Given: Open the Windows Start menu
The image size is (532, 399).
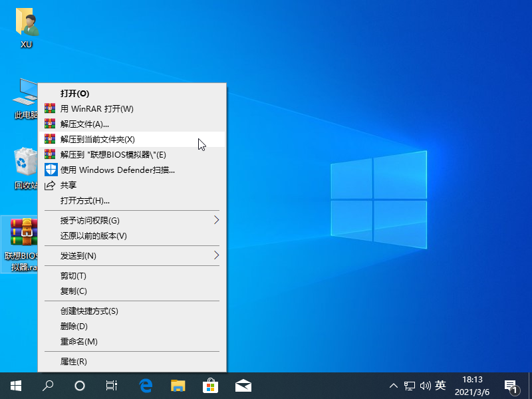Looking at the screenshot, I should click(15, 386).
